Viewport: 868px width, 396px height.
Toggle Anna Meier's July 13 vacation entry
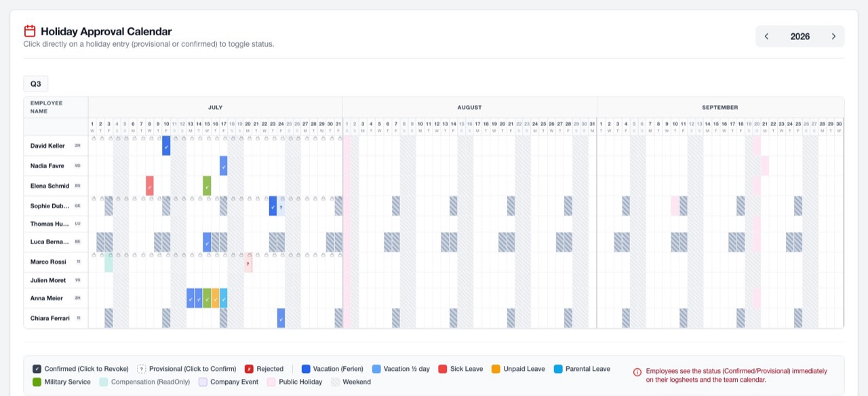(x=191, y=298)
